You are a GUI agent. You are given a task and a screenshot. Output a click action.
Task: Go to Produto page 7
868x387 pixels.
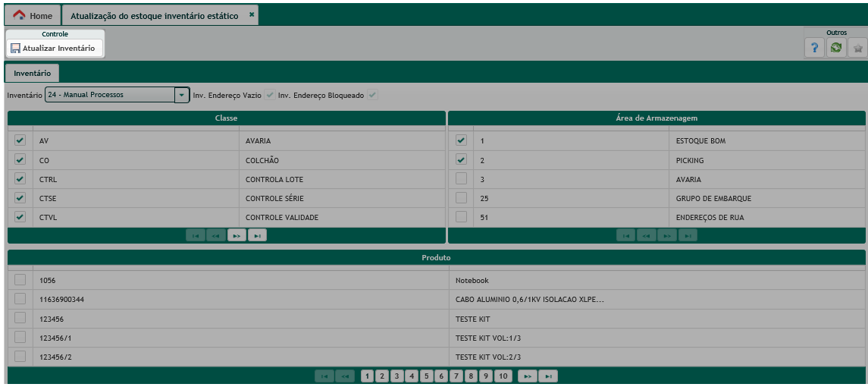pyautogui.click(x=456, y=376)
